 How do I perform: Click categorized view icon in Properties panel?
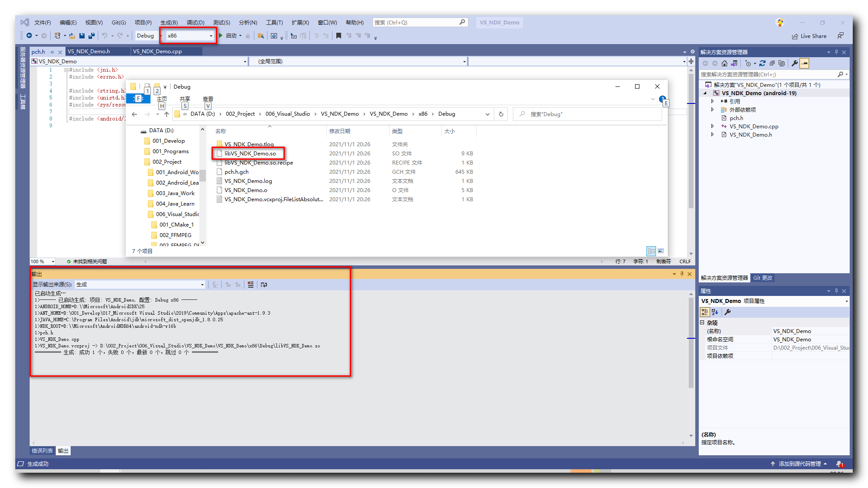tap(705, 312)
